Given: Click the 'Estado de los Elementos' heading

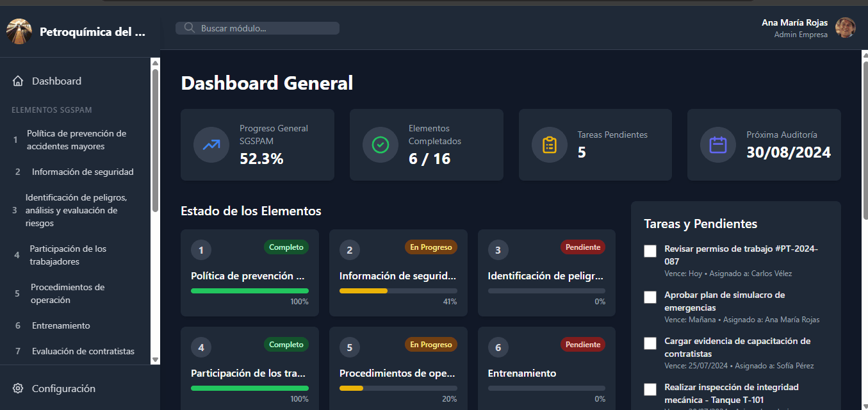Looking at the screenshot, I should (251, 211).
